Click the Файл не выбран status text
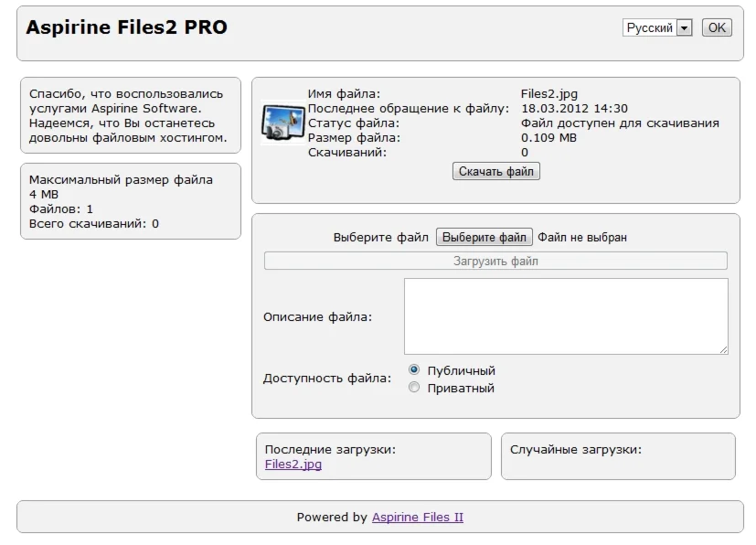The height and width of the screenshot is (545, 756). pos(582,238)
